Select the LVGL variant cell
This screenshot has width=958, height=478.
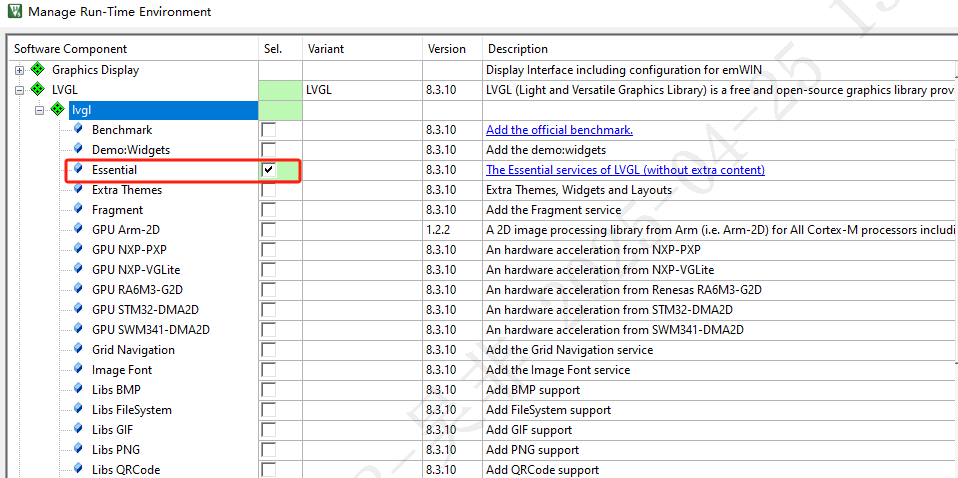pyautogui.click(x=362, y=90)
